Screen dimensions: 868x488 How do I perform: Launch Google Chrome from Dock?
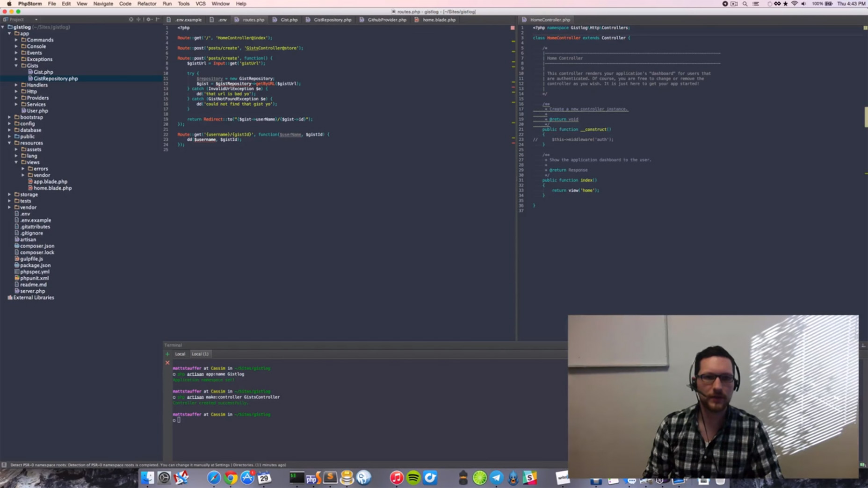[x=230, y=478]
